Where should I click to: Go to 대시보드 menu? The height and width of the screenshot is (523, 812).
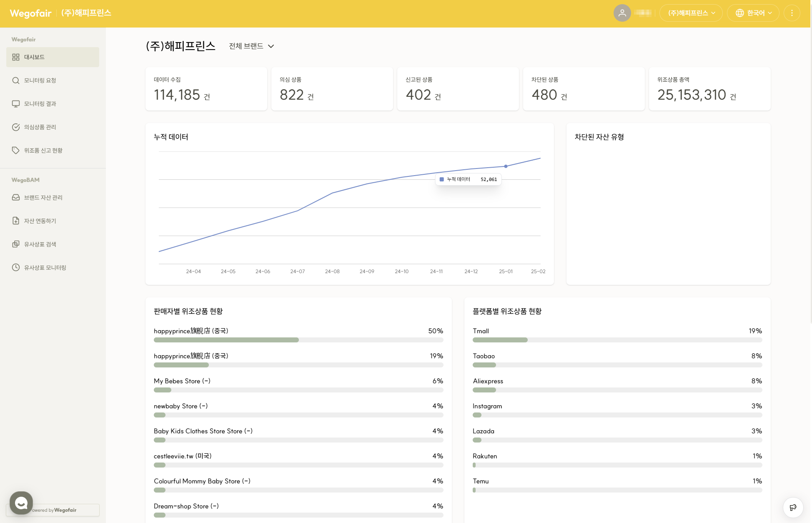click(53, 57)
